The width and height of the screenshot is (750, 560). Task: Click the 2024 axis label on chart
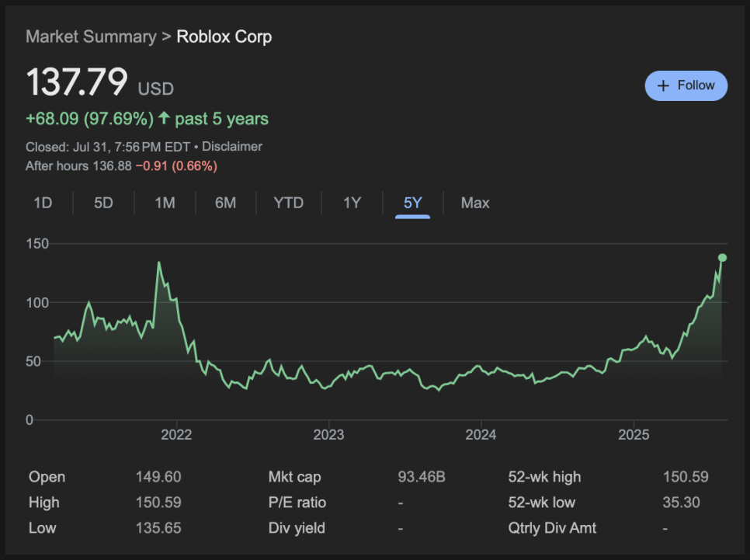pos(481,435)
